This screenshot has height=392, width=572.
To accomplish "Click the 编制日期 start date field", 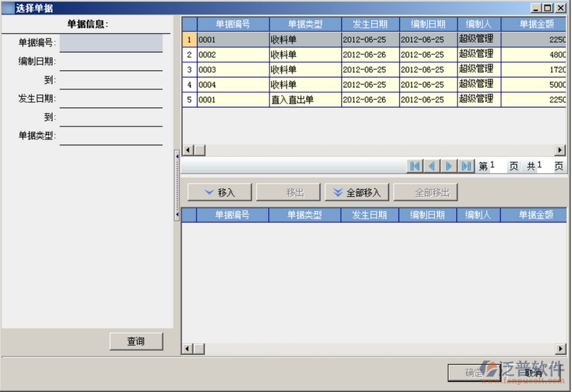I will [x=111, y=62].
